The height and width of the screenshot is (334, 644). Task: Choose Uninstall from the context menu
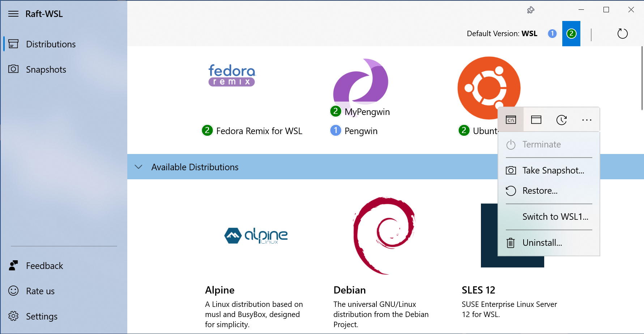pyautogui.click(x=542, y=243)
